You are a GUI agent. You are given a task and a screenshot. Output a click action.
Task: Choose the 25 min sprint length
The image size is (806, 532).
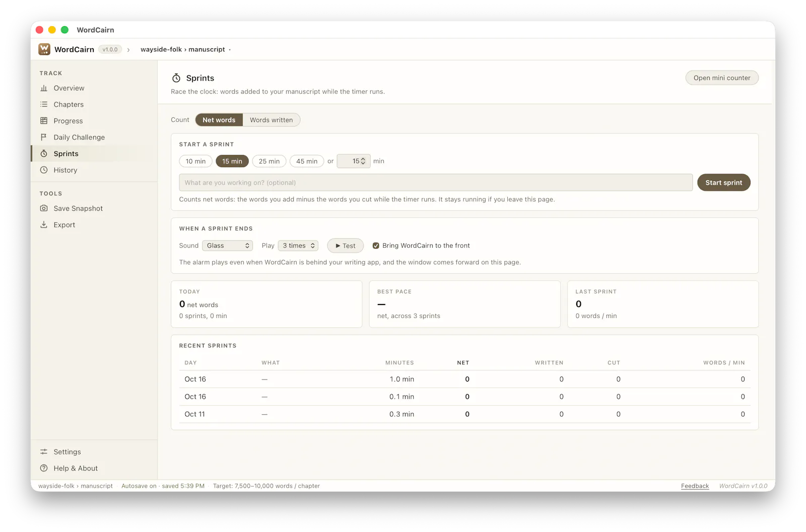tap(270, 161)
